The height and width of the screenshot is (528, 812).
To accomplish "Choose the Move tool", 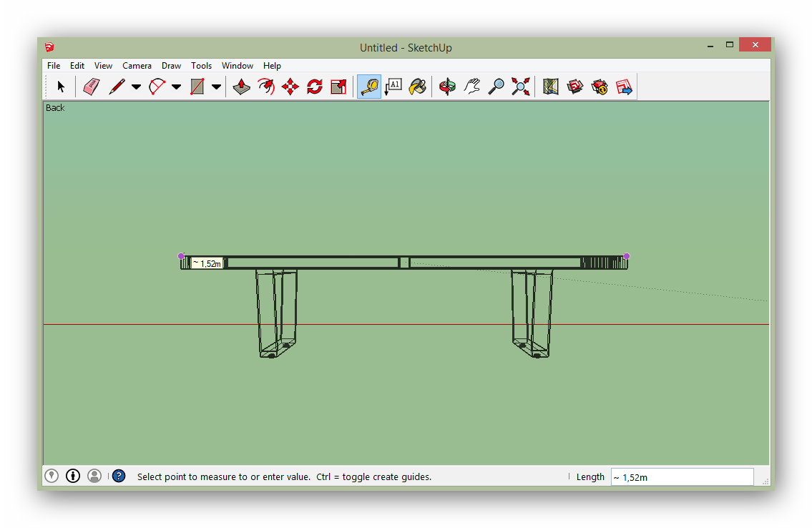I will tap(290, 87).
